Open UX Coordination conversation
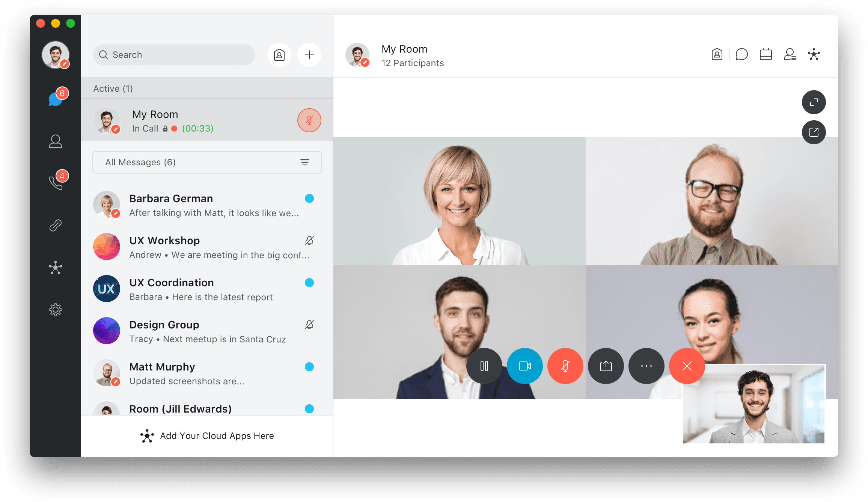This screenshot has width=868, height=502. [x=205, y=289]
